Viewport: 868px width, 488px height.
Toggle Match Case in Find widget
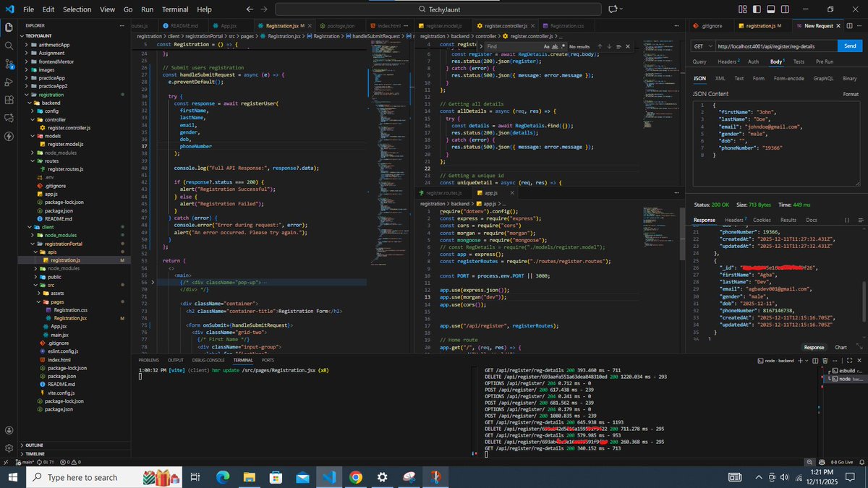click(x=546, y=46)
